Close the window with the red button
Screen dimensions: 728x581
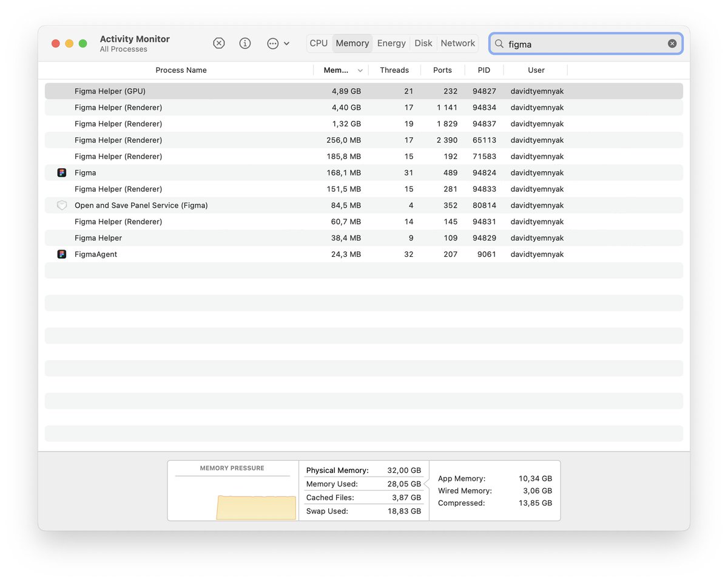pyautogui.click(x=56, y=44)
